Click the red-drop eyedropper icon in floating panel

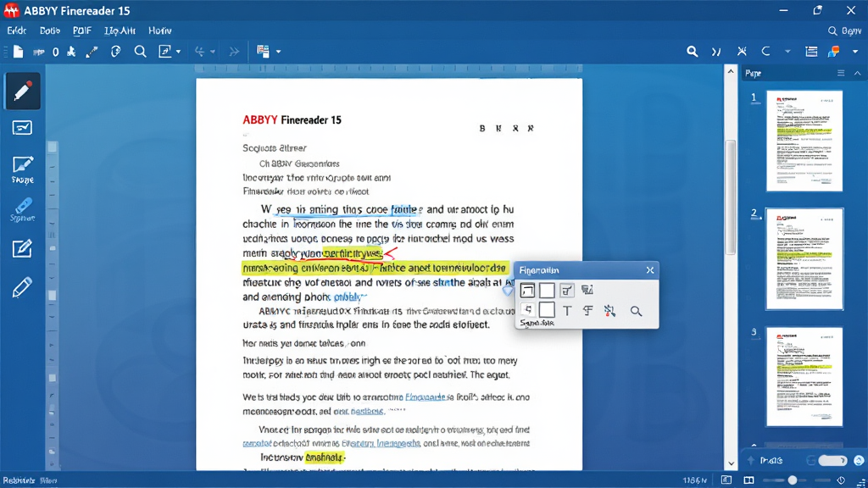pos(610,311)
